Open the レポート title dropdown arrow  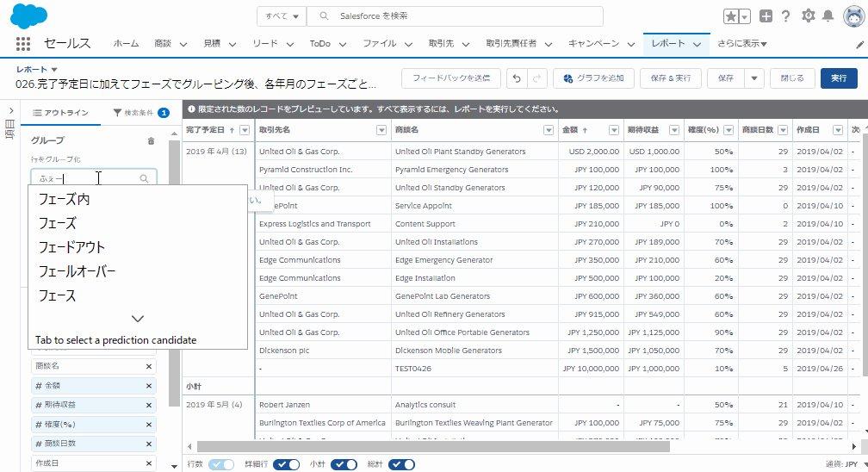[x=54, y=70]
